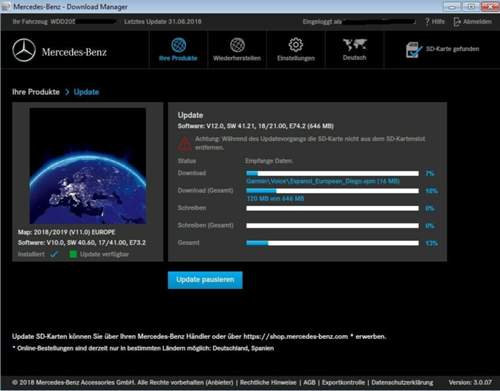This screenshot has height=391, width=500.
Task: Click Letztes Update date text
Action: (163, 22)
